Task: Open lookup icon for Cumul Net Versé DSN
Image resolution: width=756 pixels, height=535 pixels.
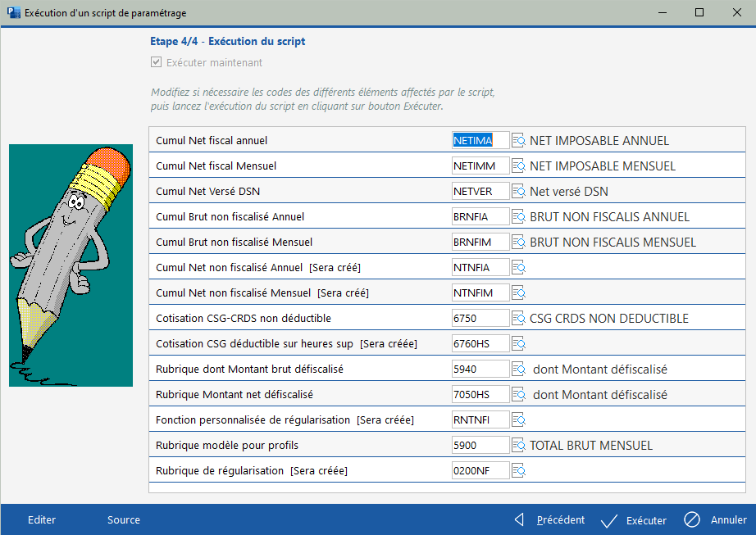Action: (x=518, y=192)
